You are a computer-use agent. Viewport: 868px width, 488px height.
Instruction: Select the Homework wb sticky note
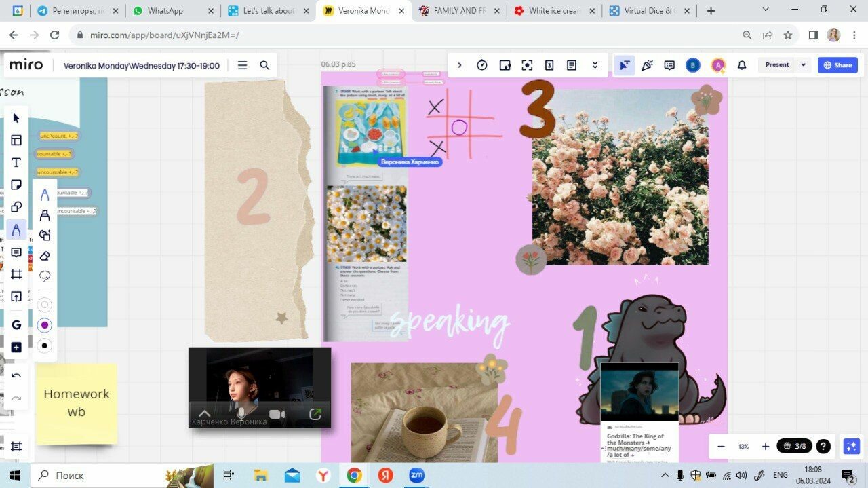click(x=76, y=403)
